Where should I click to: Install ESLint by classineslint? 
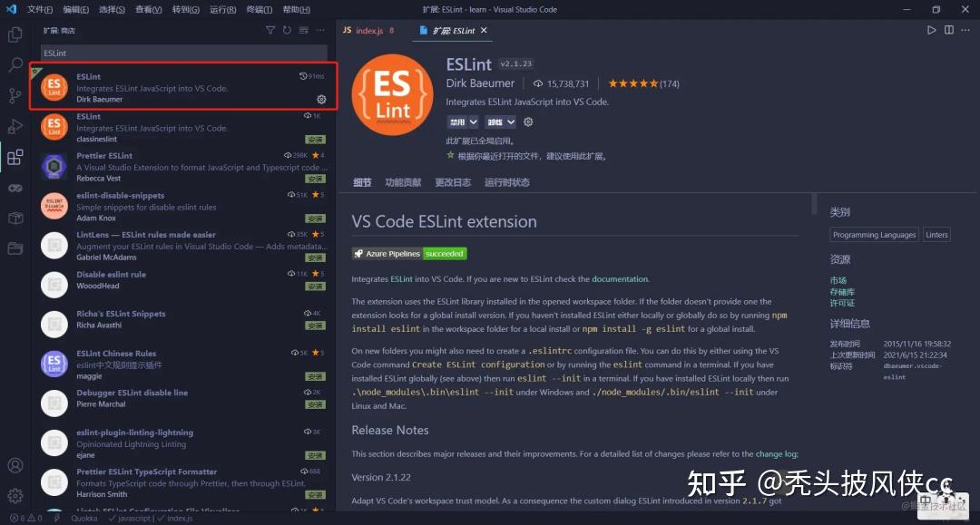(315, 140)
